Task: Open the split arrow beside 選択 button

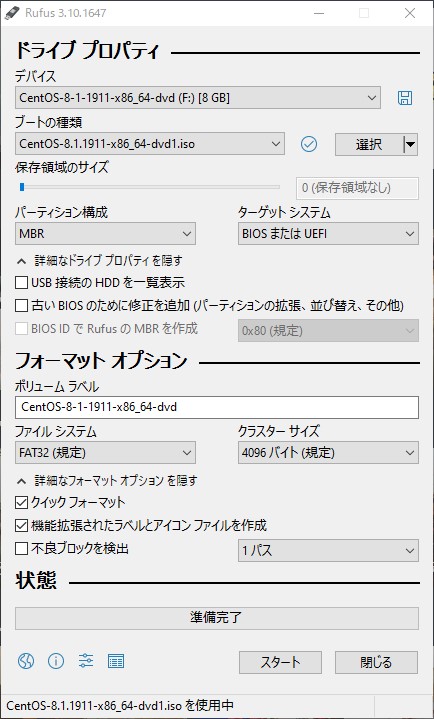Action: click(411, 144)
